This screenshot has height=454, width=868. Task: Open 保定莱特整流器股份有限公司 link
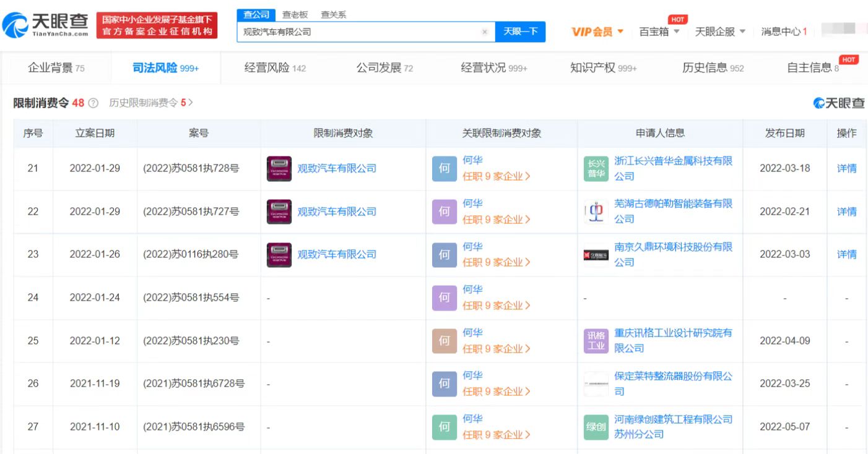[674, 383]
